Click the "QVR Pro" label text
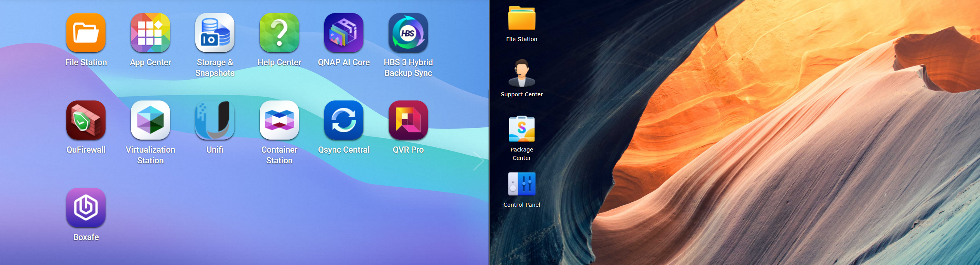The image size is (980, 265). point(408,150)
